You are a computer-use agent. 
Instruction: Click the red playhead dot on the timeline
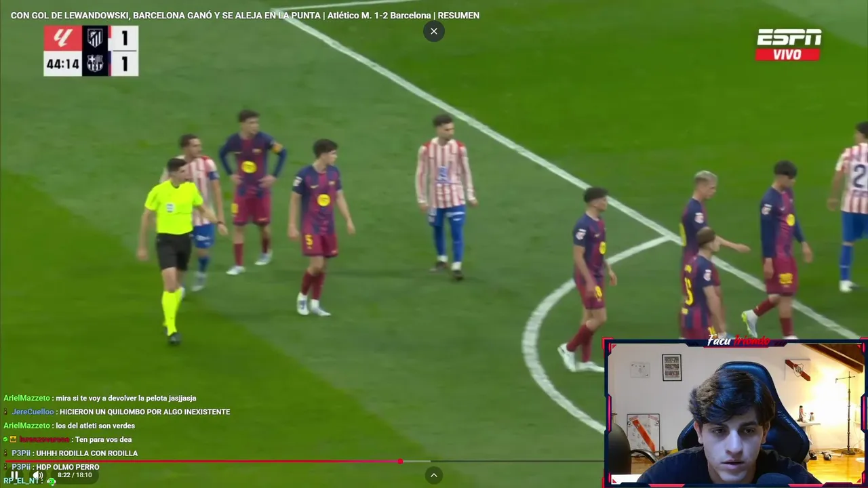click(x=401, y=461)
